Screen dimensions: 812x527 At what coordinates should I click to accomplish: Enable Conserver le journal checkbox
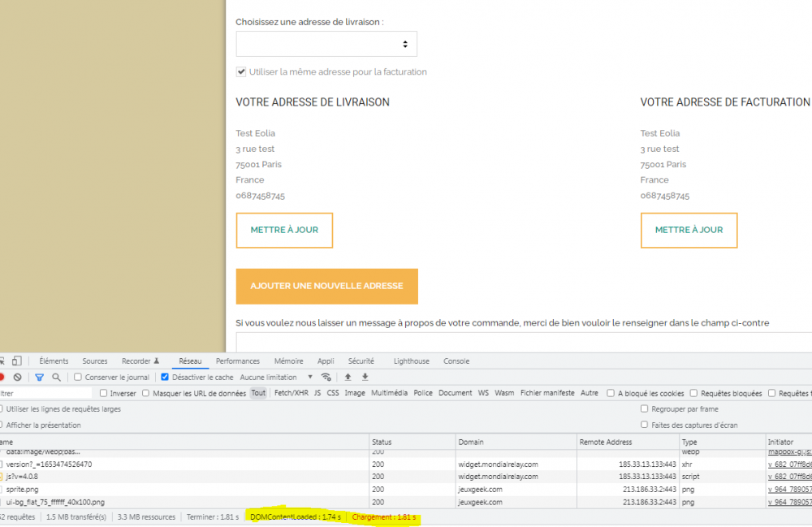(78, 377)
